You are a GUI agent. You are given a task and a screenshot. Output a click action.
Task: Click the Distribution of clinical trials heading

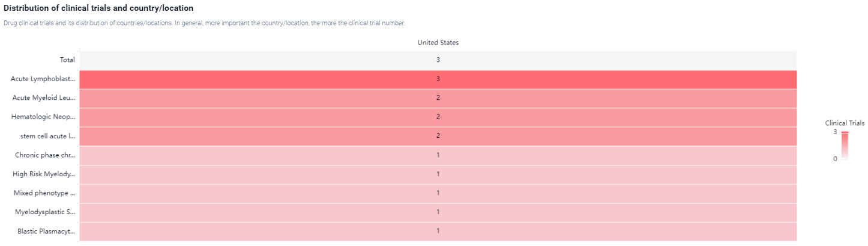pos(98,8)
